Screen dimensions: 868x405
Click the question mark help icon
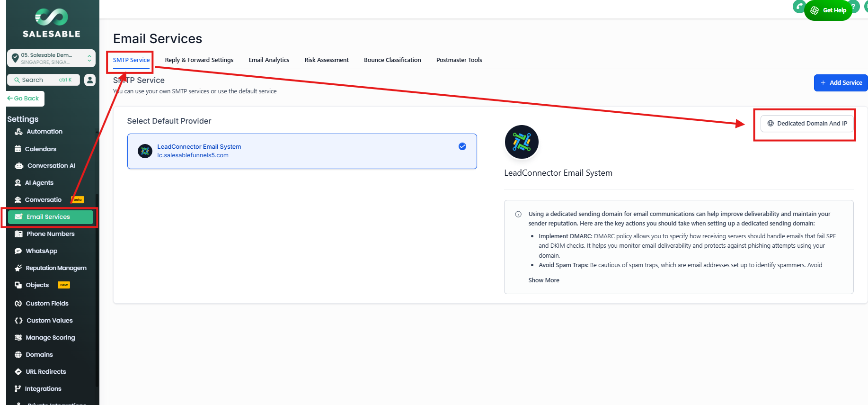[x=853, y=7]
